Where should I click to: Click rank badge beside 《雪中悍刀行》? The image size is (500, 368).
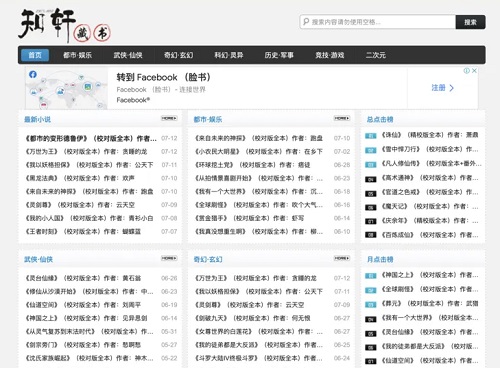[x=370, y=150]
